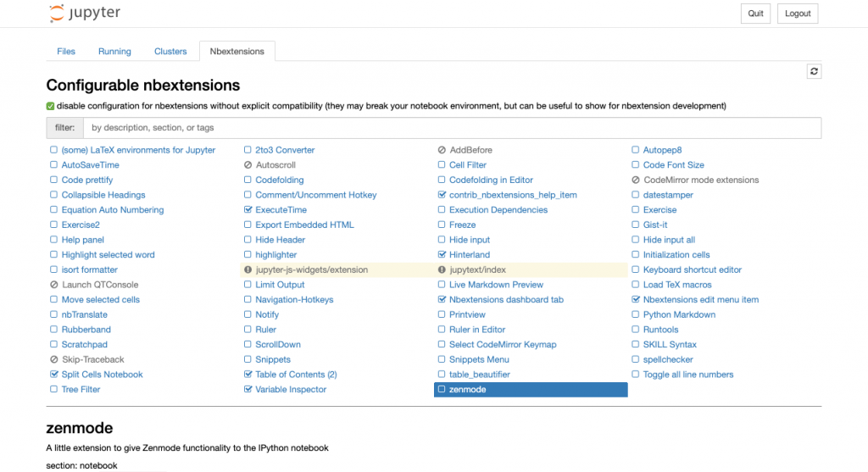The image size is (868, 472).
Task: Click the AddBefore incompatible icon
Action: coord(442,150)
